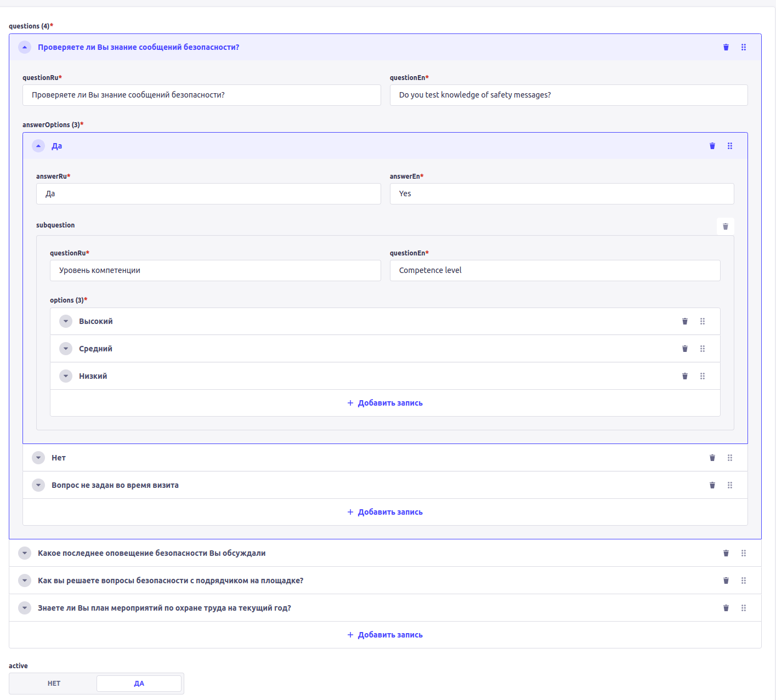Delete the first question with its trash icon
Viewport: 776px width, 700px height.
pos(726,47)
